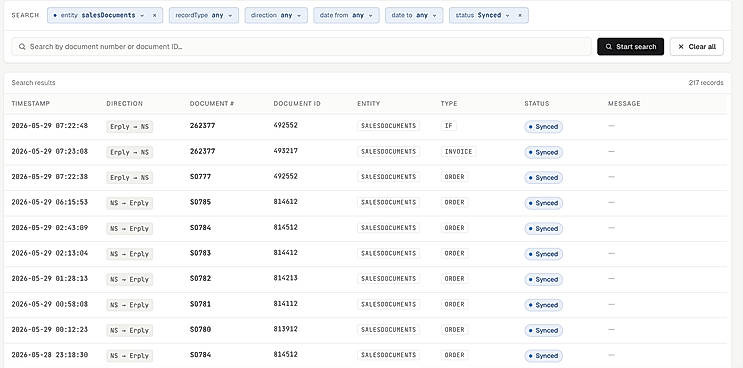Click the ENTITY column header
The width and height of the screenshot is (743, 368).
click(369, 103)
